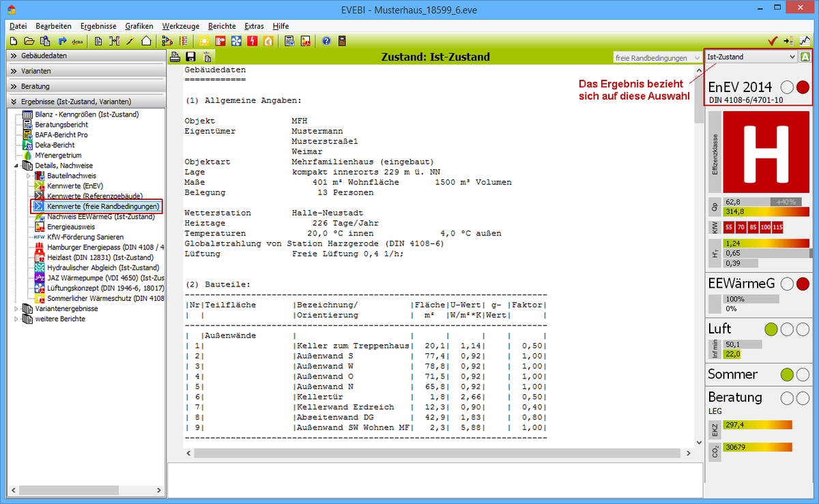Image resolution: width=819 pixels, height=504 pixels.
Task: Open Energieausweis in the results tree
Action: [x=70, y=227]
